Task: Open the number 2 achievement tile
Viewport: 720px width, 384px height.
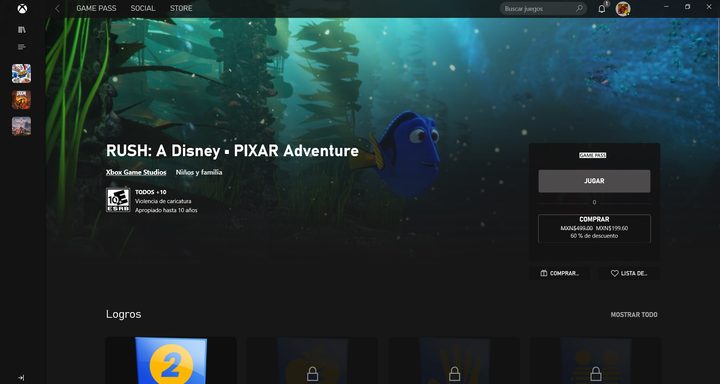Action: [x=171, y=361]
